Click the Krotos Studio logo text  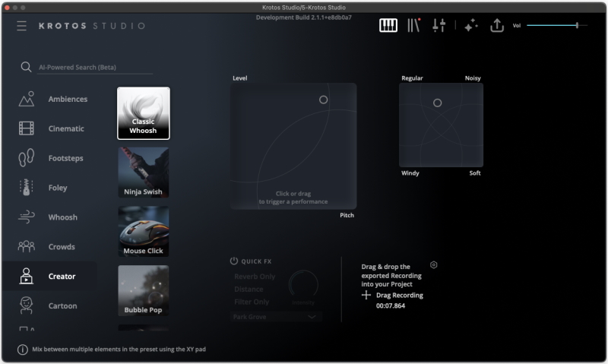92,26
